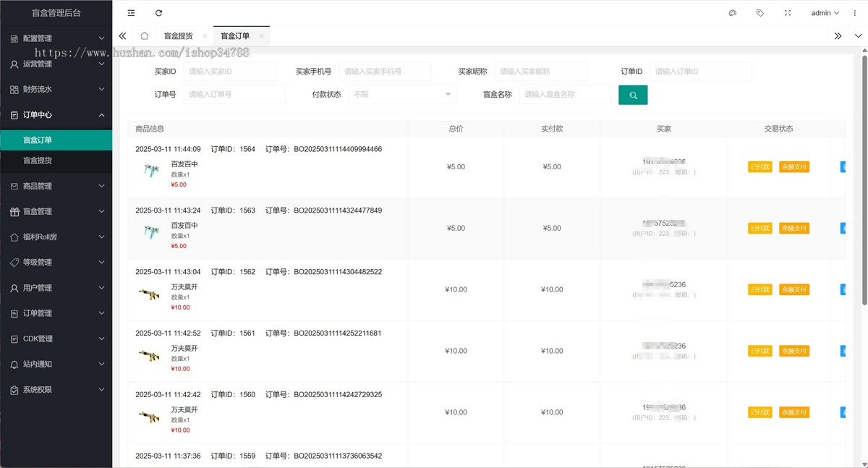Open the theme palette icon
The width and height of the screenshot is (868, 468).
pos(732,13)
